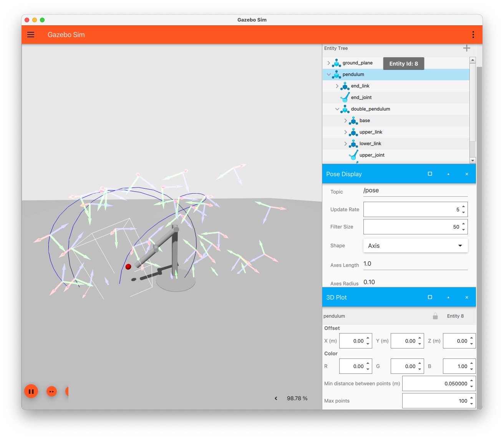Undock the Pose Display panel
The width and height of the screenshot is (504, 438).
click(430, 174)
